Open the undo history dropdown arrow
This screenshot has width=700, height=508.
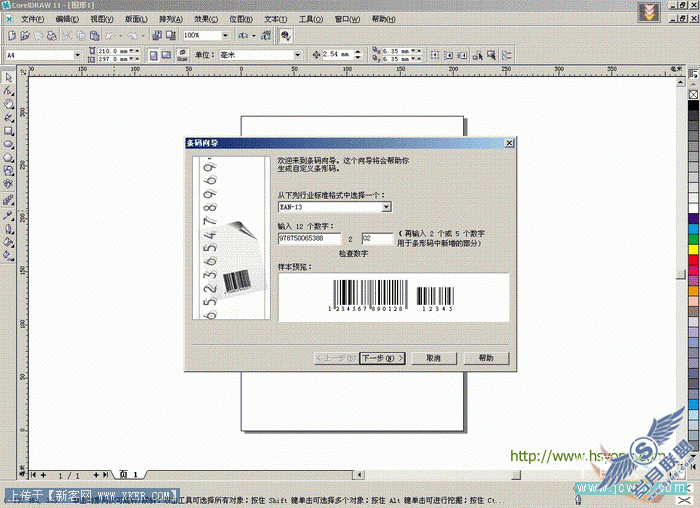pyautogui.click(x=120, y=35)
